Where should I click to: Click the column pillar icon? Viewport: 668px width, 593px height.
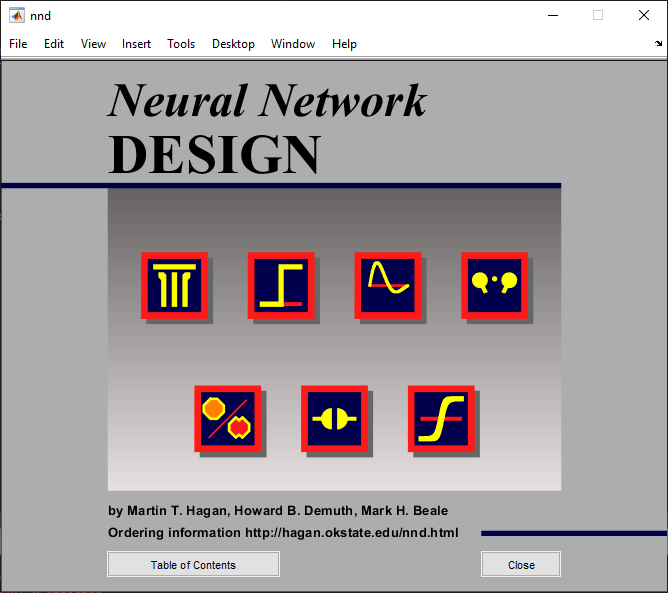pos(174,285)
